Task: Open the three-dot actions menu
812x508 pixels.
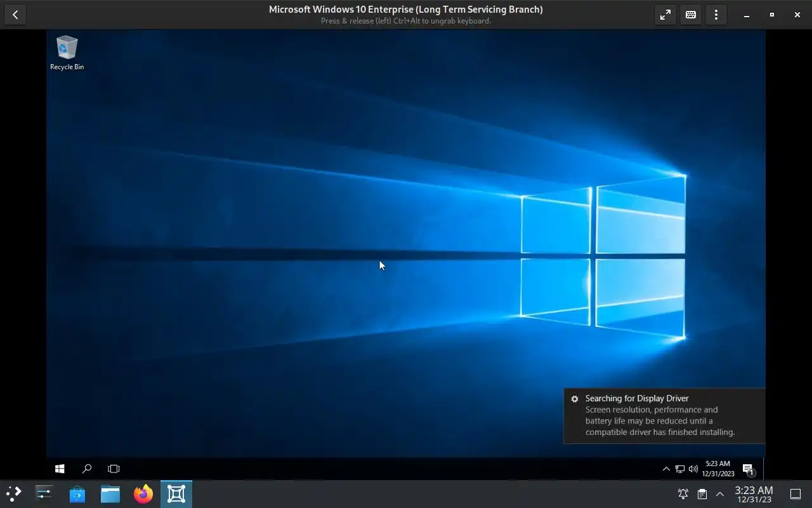Action: pos(716,15)
